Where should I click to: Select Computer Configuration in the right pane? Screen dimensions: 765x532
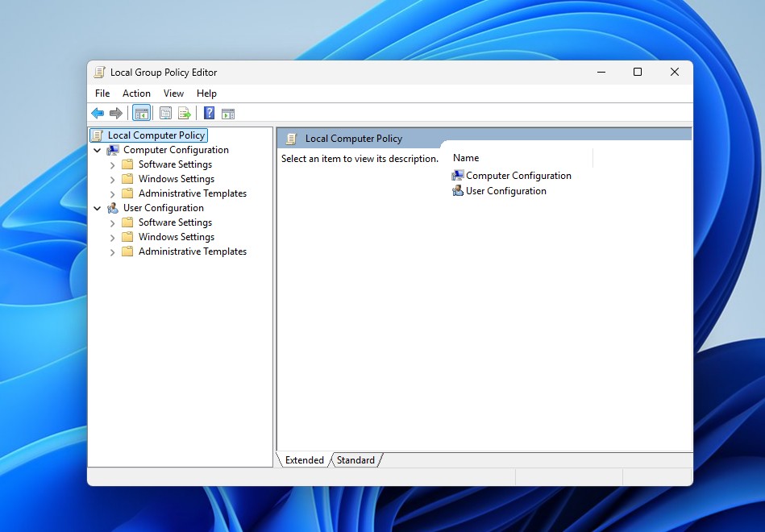click(518, 175)
